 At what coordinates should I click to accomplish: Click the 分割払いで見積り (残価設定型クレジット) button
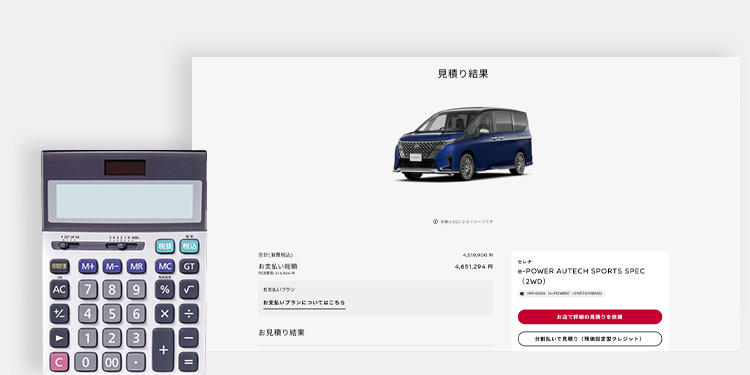(x=590, y=339)
